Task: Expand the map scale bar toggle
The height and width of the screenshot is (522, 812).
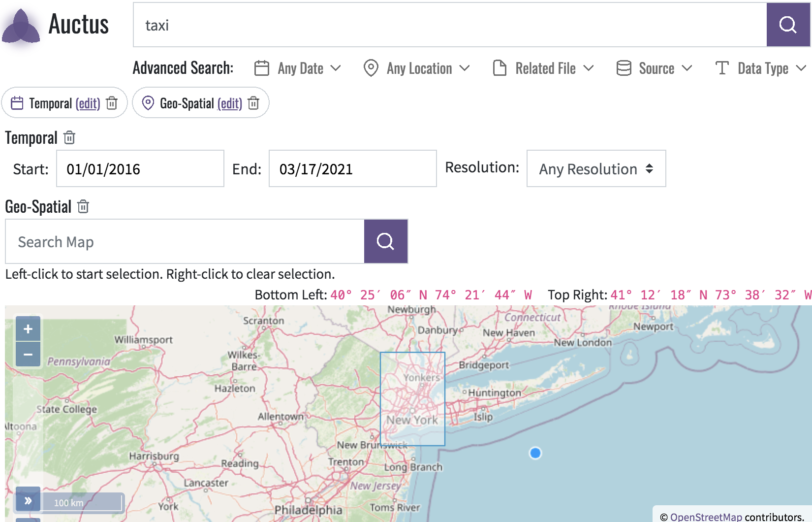Action: [28, 500]
